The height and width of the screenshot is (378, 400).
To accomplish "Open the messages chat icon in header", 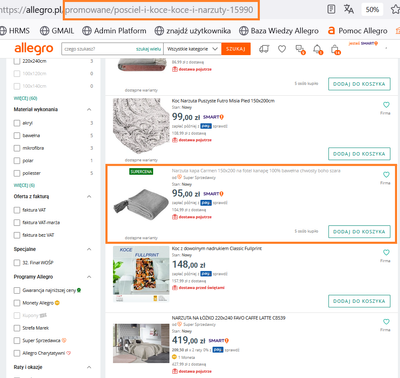I will [x=300, y=49].
